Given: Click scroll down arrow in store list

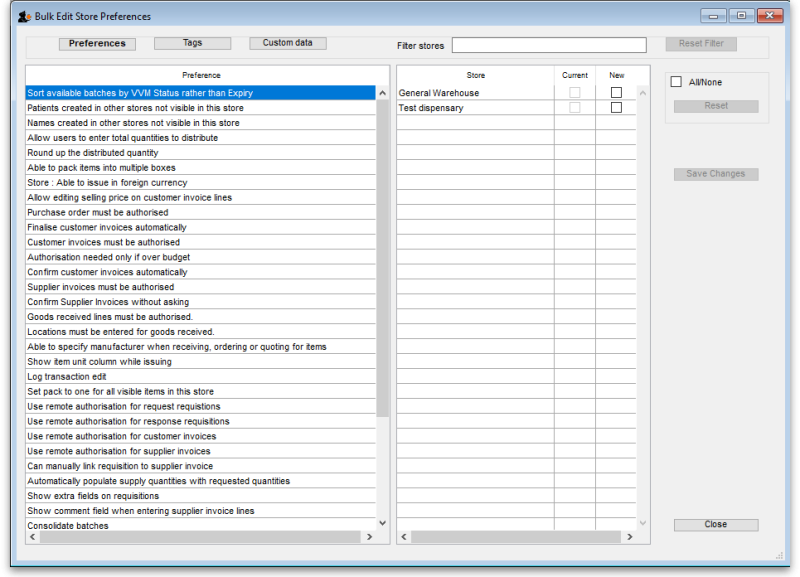Looking at the screenshot, I should tap(643, 523).
